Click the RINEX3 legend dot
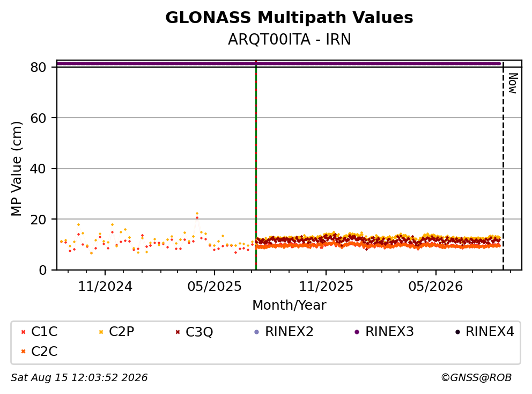 click(x=357, y=332)
